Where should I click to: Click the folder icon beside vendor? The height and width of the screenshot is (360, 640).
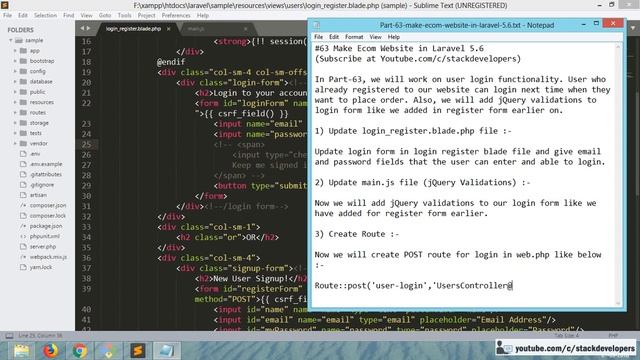23,143
